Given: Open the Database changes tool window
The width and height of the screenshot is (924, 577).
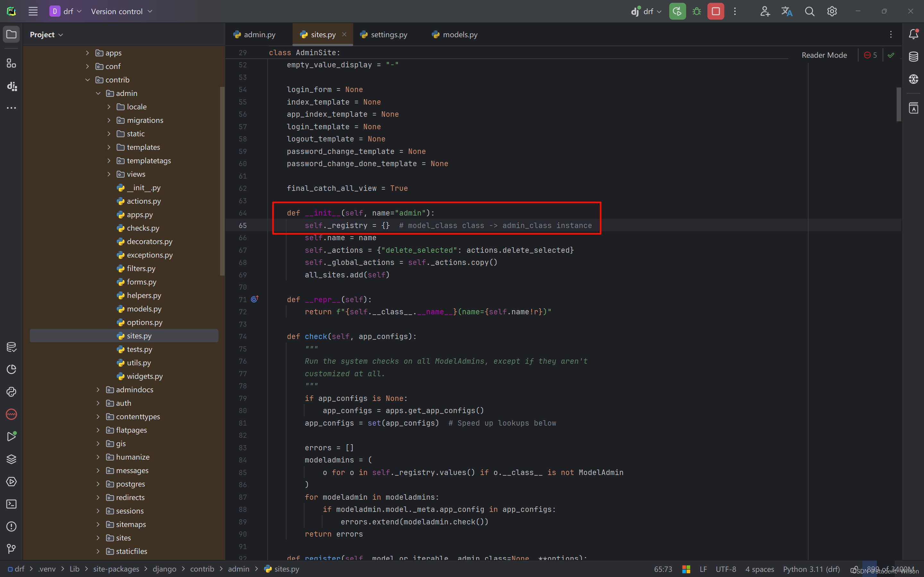Looking at the screenshot, I should coord(12,347).
